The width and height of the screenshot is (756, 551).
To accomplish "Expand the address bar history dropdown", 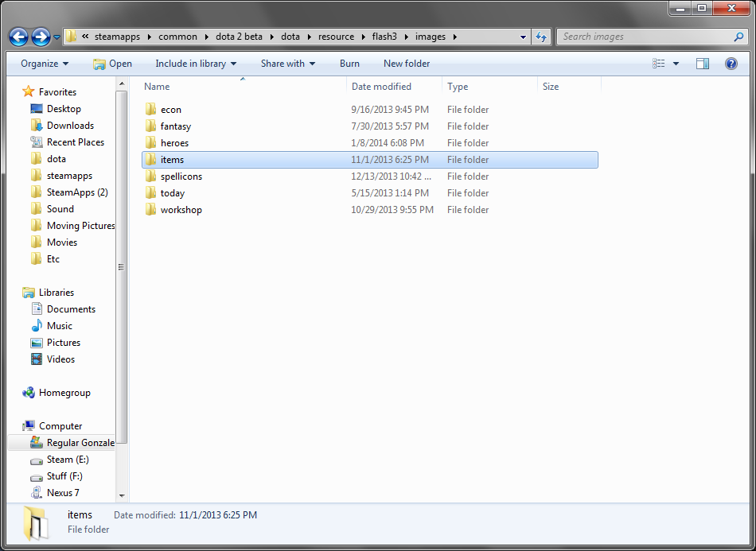I will [523, 37].
